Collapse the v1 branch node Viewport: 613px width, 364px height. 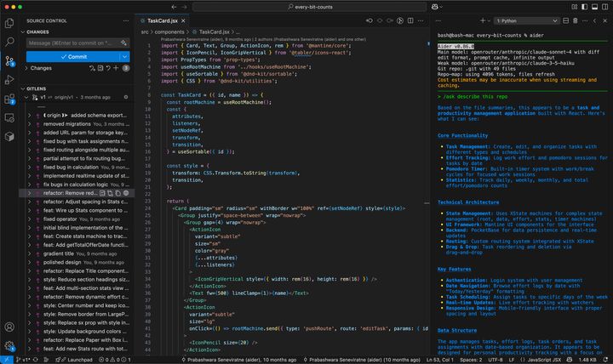click(x=26, y=97)
